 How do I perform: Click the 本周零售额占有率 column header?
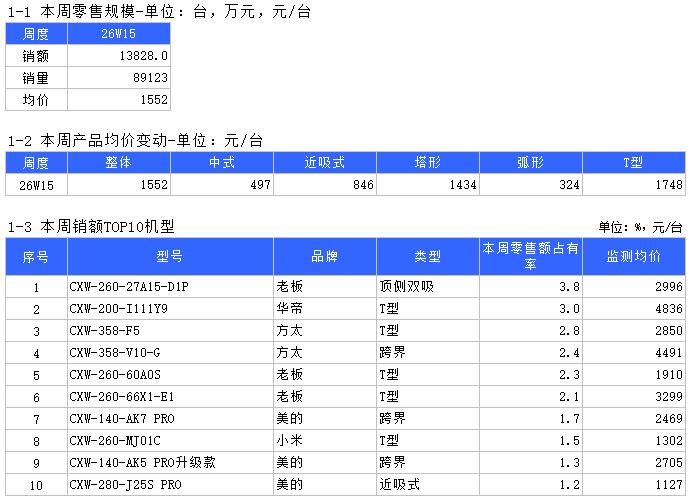click(531, 257)
